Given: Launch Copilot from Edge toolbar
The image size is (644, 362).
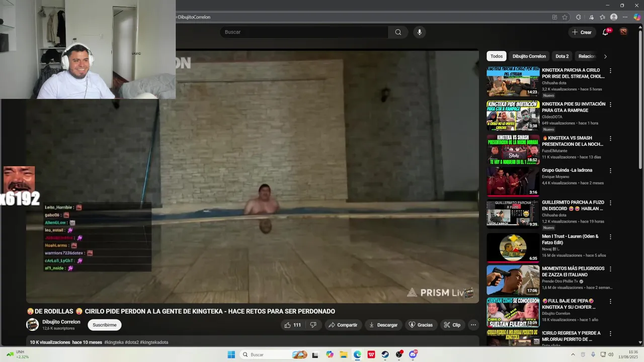Looking at the screenshot, I should pos(637,17).
